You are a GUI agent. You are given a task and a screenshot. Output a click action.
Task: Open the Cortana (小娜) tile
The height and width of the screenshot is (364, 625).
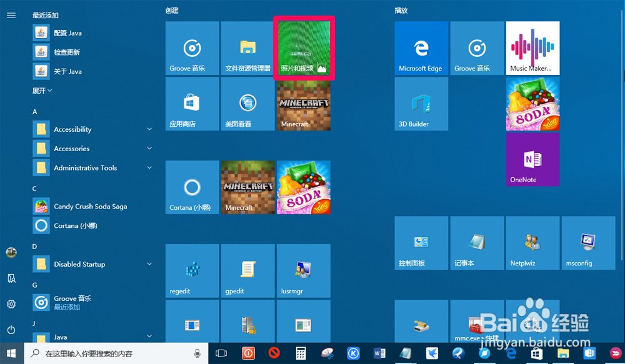point(192,187)
